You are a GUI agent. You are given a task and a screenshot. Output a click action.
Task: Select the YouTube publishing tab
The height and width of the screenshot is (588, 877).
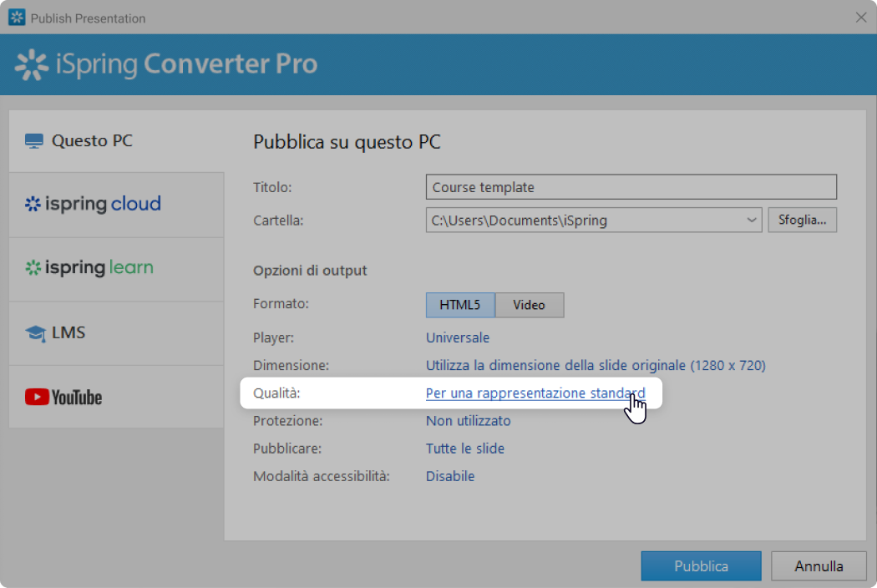(116, 398)
